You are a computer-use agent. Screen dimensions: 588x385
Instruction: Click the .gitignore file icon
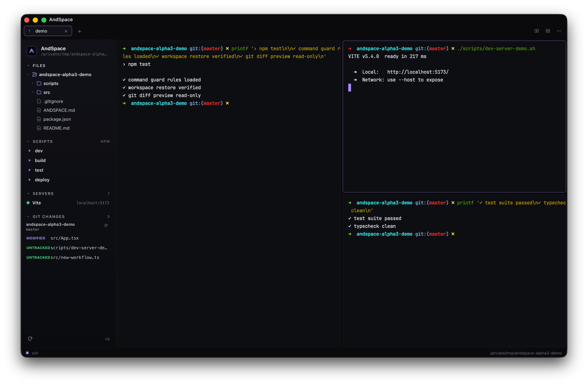pyautogui.click(x=39, y=101)
